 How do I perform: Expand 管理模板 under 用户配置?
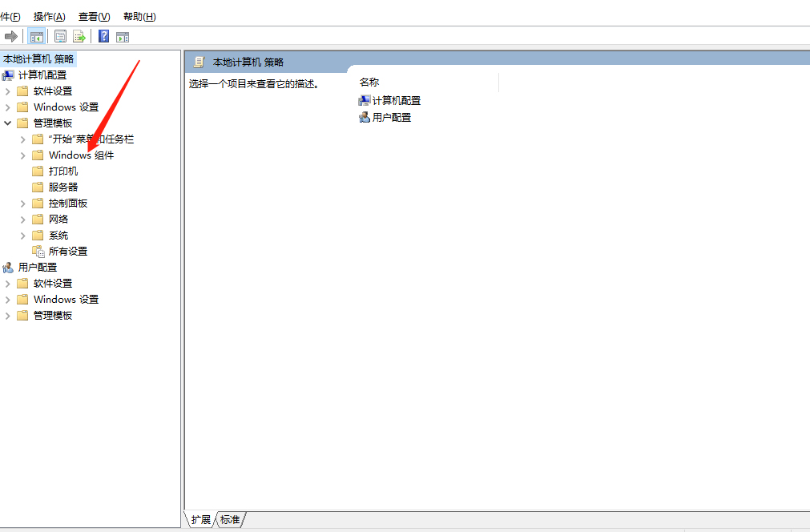point(8,316)
